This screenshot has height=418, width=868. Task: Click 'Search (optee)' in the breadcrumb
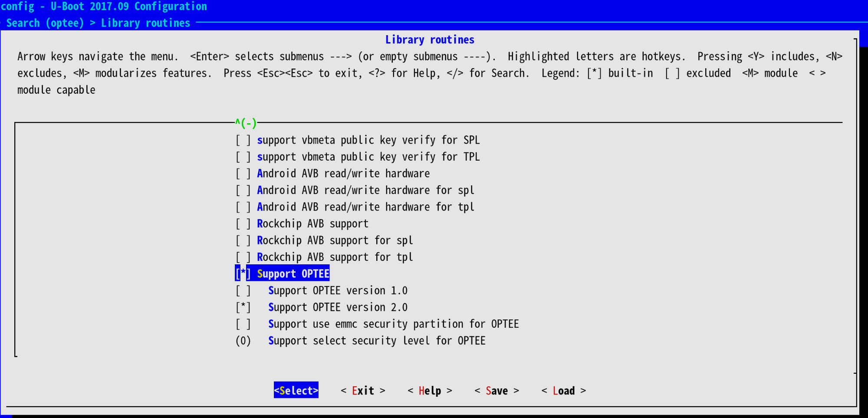click(x=45, y=23)
